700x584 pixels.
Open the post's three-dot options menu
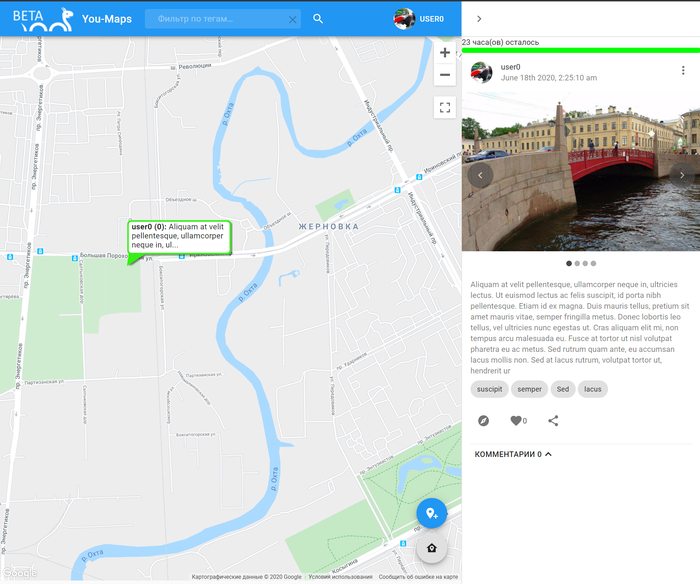pyautogui.click(x=683, y=71)
